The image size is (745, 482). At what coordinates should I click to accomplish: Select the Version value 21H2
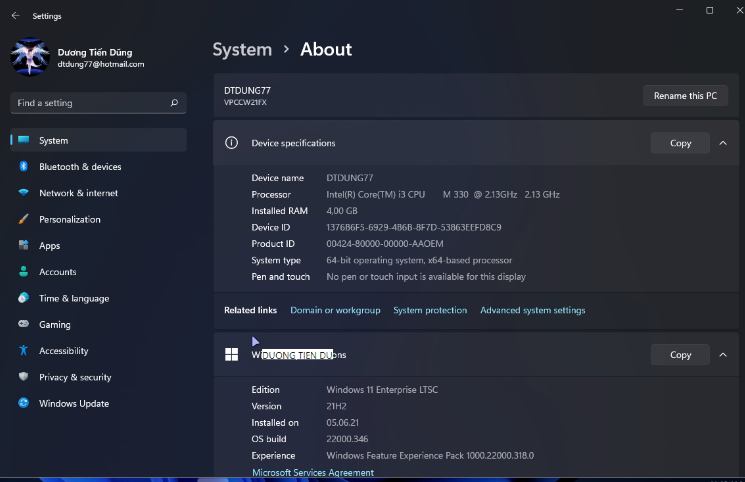pyautogui.click(x=336, y=406)
